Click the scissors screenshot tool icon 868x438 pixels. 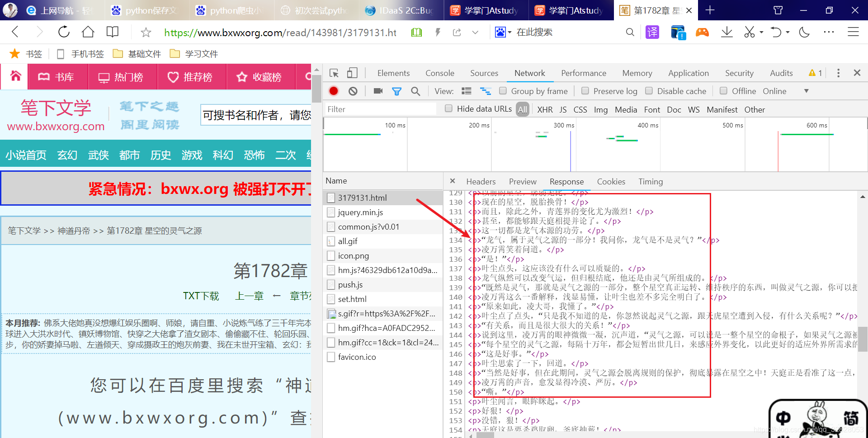[750, 32]
